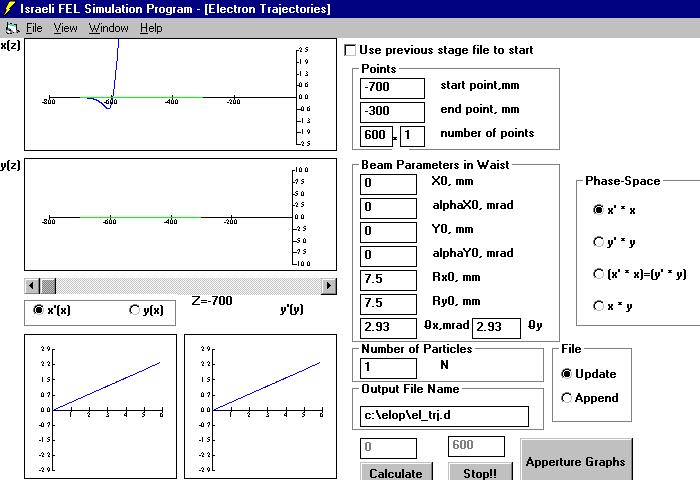The height and width of the screenshot is (480, 700).
Task: Click the θx, mrad input field
Action: (388, 328)
